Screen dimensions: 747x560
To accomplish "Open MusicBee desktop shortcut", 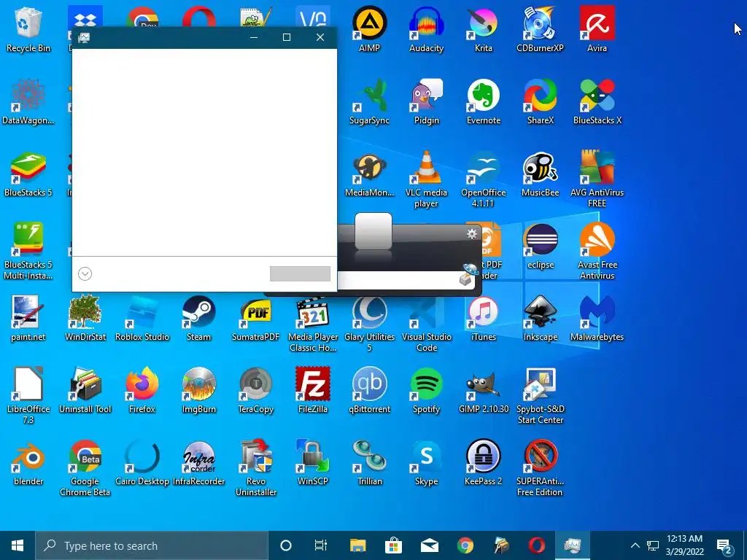I will coord(541,174).
